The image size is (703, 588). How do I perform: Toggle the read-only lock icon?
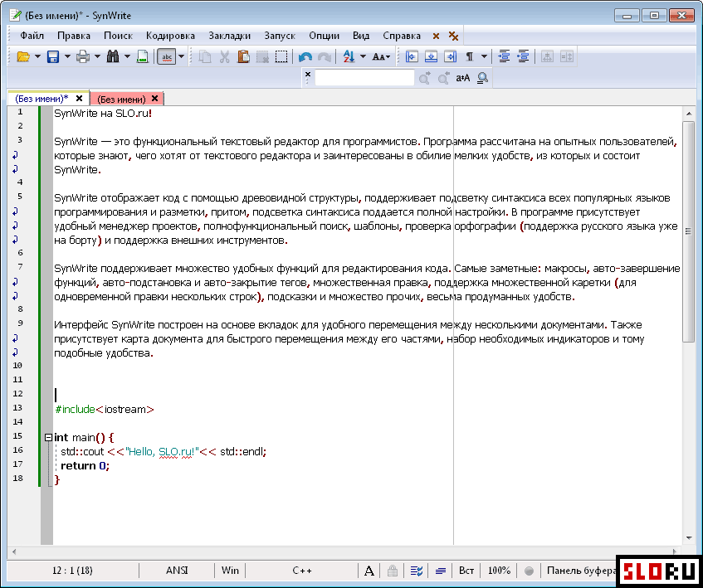(393, 571)
